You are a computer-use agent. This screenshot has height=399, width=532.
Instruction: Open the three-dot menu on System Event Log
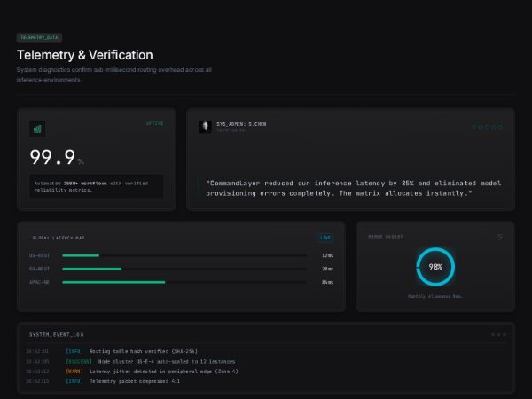click(x=498, y=335)
